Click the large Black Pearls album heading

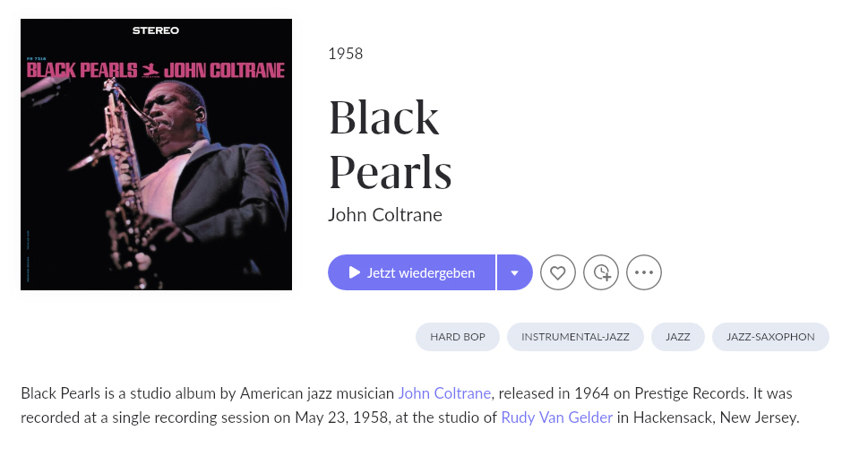(x=391, y=144)
